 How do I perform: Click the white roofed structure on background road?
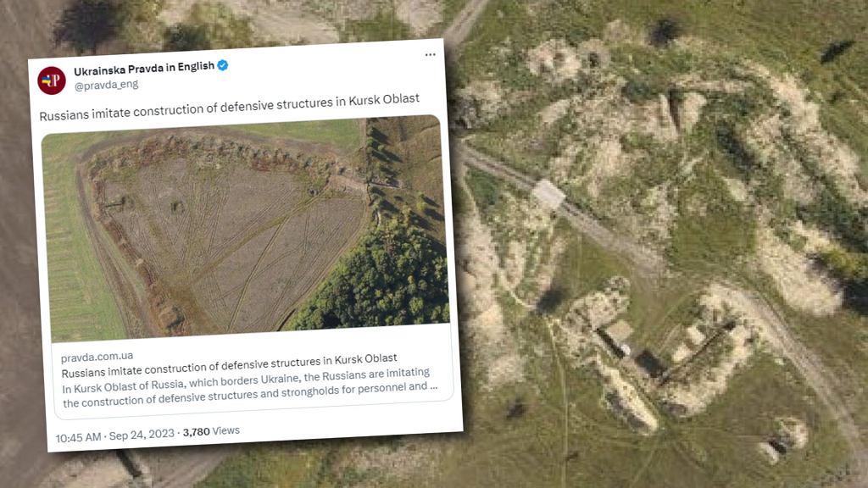548,195
